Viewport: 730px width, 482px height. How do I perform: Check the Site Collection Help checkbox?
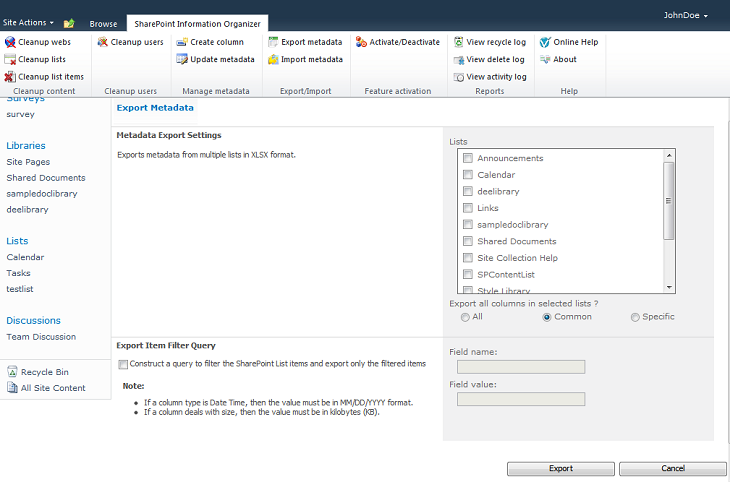(468, 258)
